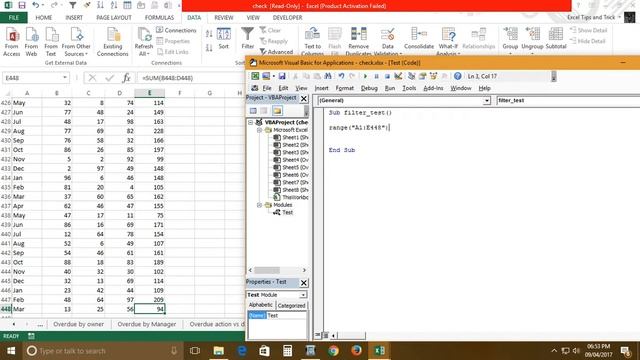This screenshot has height=360, width=640.
Task: Collapse Microsoft Excel Objects folder node
Action: point(259,130)
